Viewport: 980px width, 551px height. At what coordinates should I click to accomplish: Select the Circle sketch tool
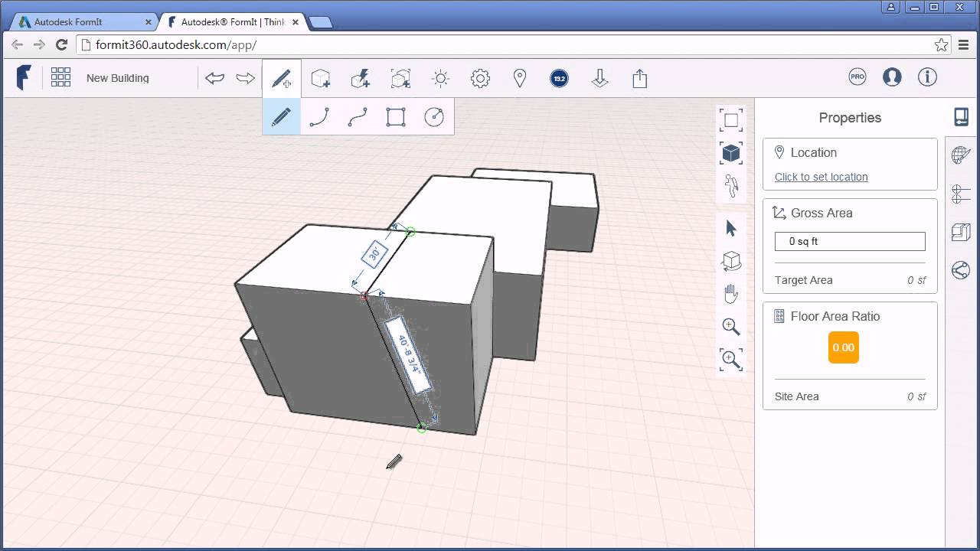pyautogui.click(x=434, y=116)
